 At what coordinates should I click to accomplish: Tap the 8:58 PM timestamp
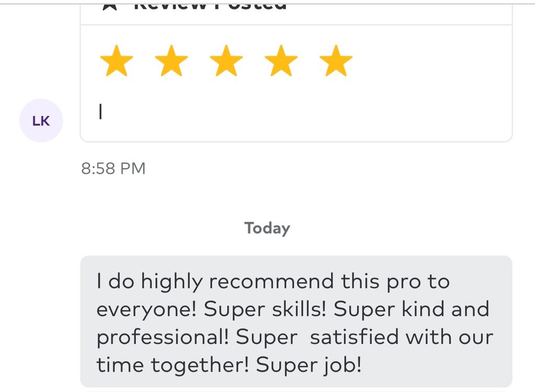[x=113, y=169]
